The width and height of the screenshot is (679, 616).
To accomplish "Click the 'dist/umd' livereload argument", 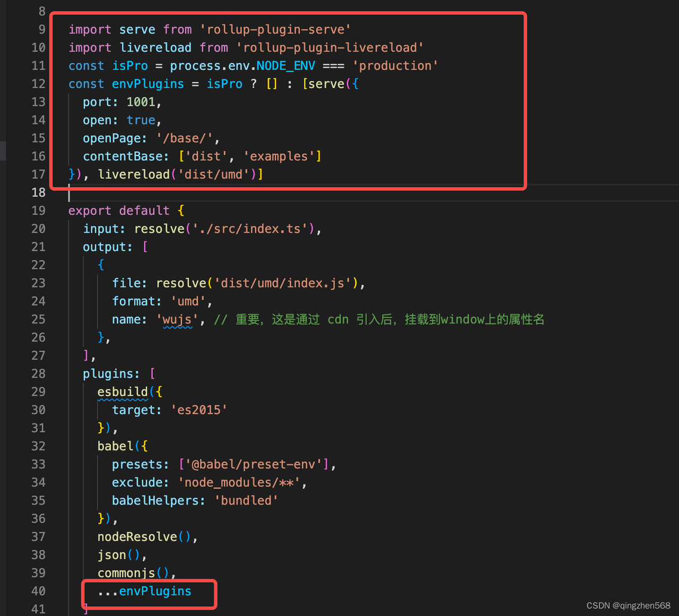I will [217, 175].
